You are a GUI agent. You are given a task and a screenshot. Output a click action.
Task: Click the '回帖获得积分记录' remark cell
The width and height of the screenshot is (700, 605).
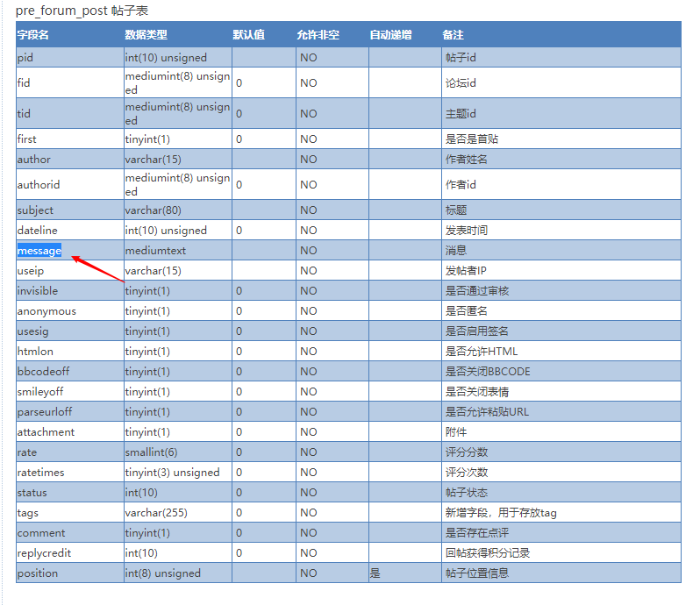click(561, 552)
